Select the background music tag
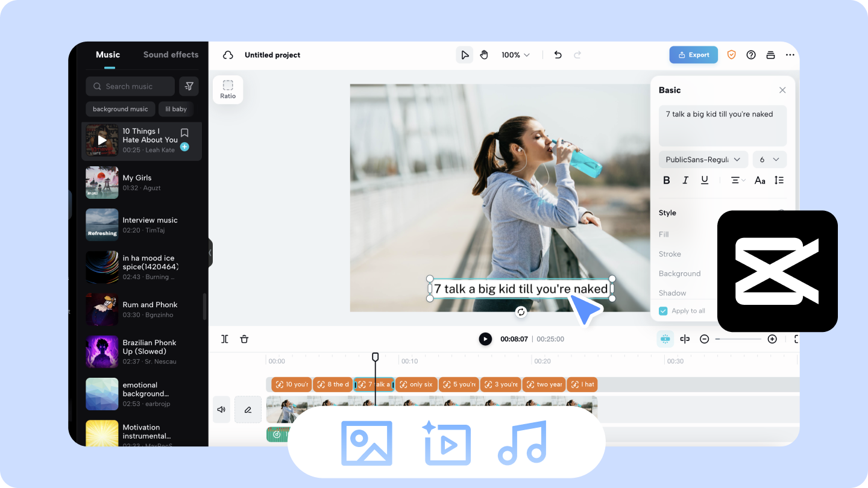Viewport: 868px width, 488px height. 121,109
